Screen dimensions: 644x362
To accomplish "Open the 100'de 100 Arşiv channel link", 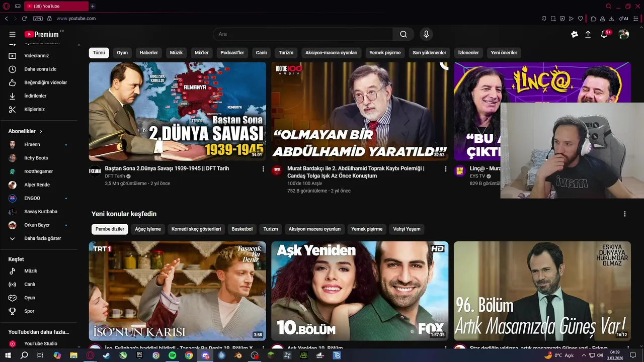I will [305, 184].
